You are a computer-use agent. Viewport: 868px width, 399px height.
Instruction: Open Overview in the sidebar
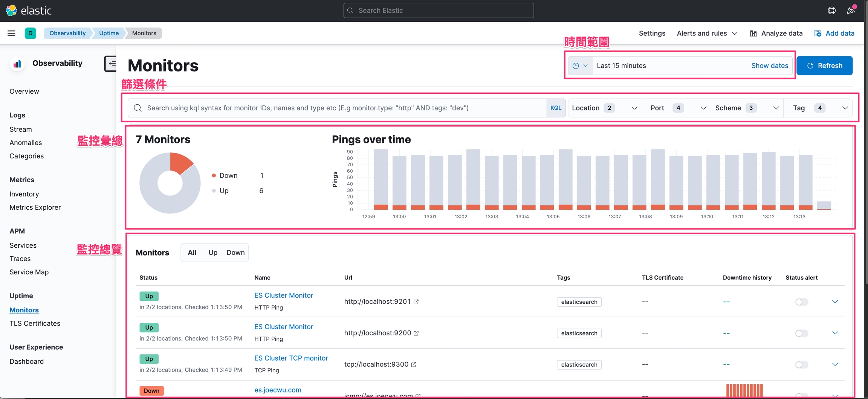click(24, 91)
